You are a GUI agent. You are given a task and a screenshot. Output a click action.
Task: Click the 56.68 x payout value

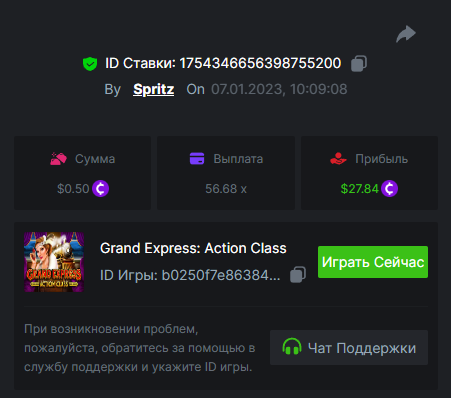coord(226,189)
